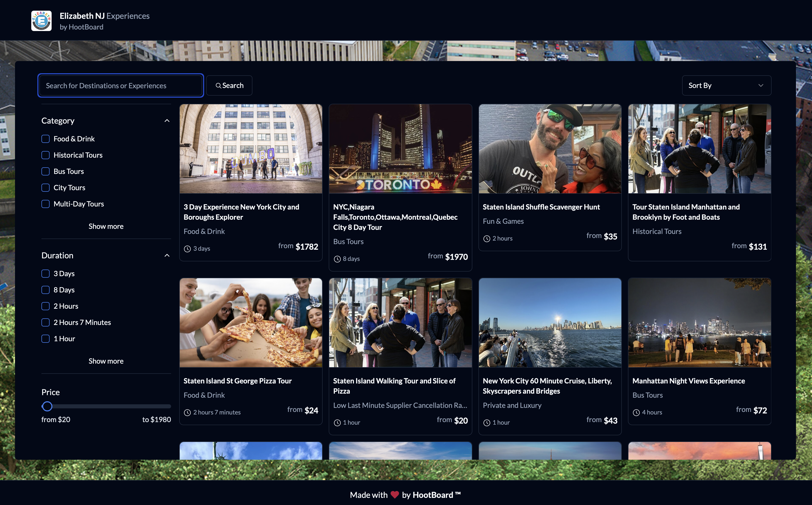Viewport: 812px width, 505px height.
Task: Click the Price range slider handle
Action: (47, 407)
